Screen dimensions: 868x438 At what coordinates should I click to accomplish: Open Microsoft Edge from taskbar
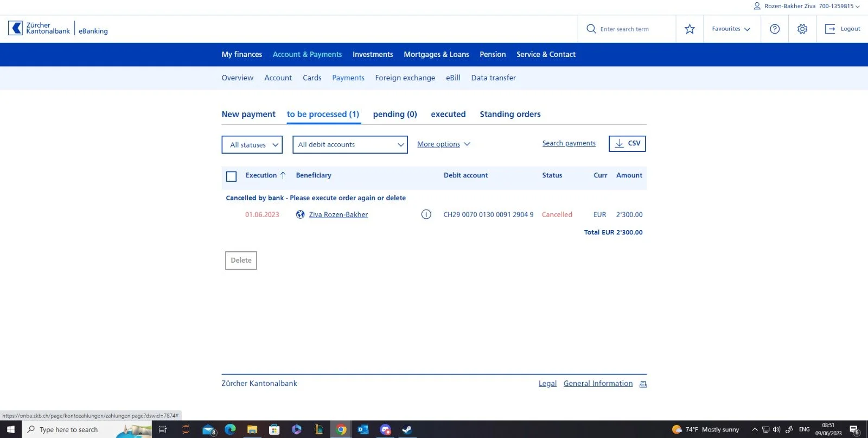coord(230,429)
